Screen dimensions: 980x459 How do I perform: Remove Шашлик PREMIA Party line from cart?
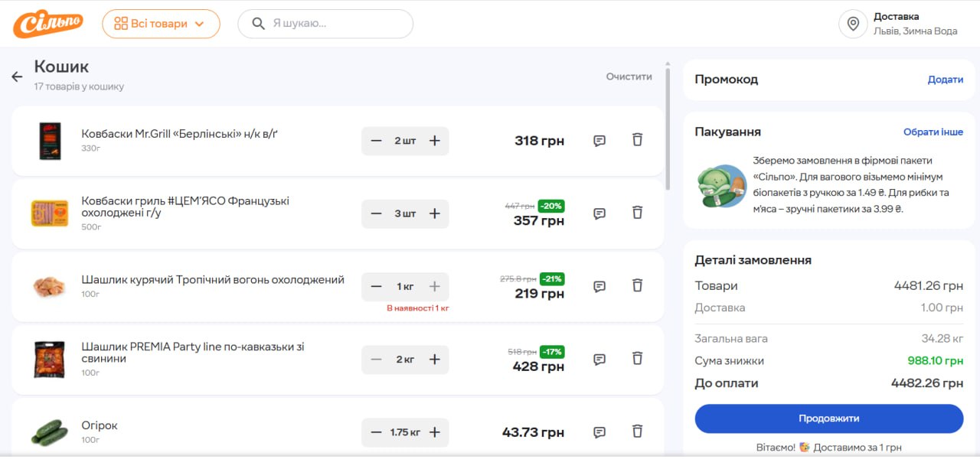[x=637, y=358]
